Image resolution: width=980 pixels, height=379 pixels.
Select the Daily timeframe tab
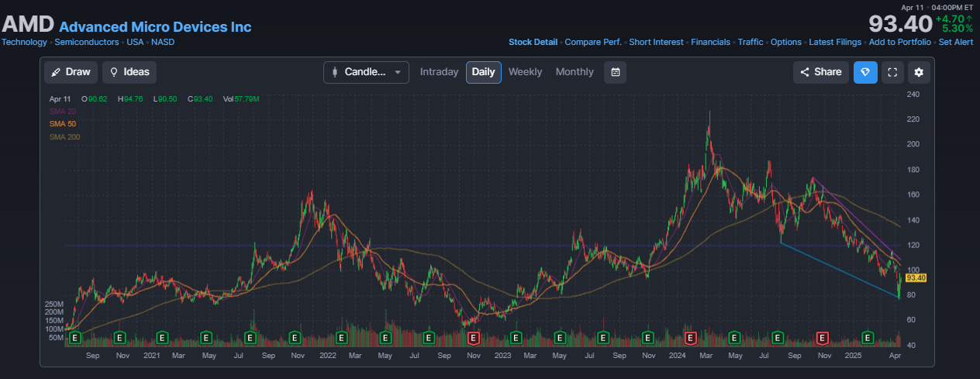pos(484,72)
